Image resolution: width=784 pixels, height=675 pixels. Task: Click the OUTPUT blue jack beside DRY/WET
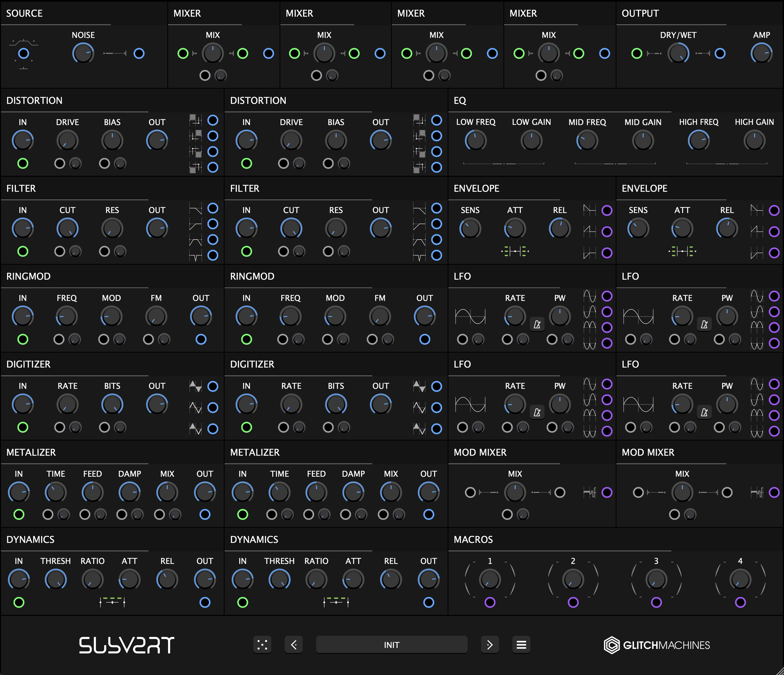pos(720,53)
